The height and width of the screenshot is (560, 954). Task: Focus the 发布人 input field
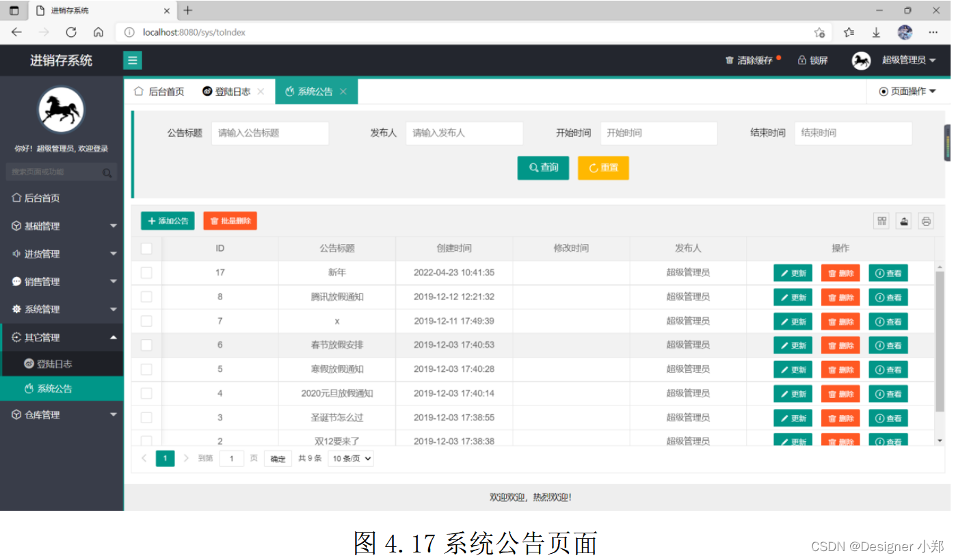pos(464,133)
